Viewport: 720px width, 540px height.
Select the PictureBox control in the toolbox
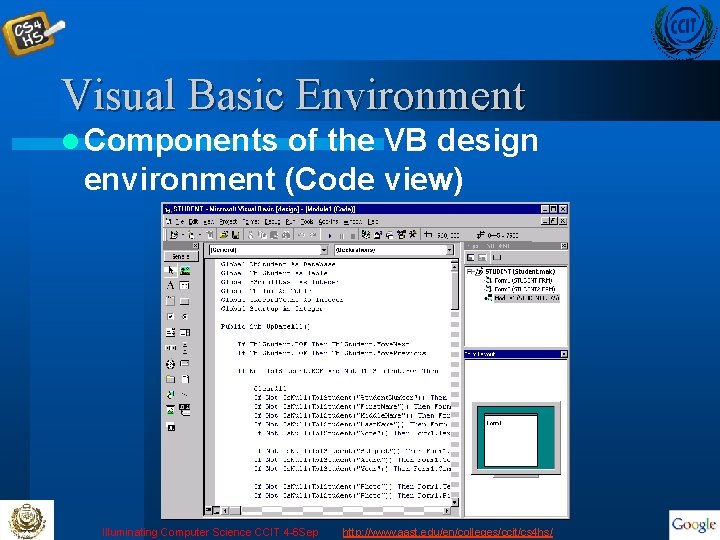click(x=185, y=270)
